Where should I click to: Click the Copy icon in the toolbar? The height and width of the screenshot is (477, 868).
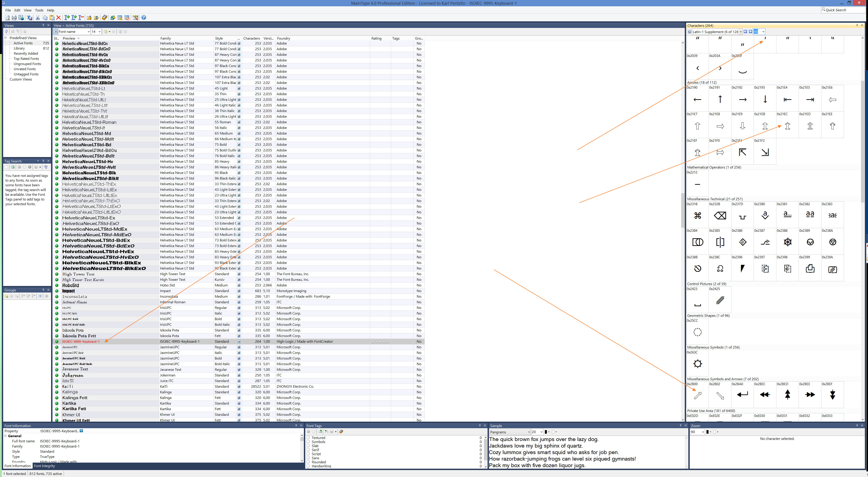click(x=45, y=18)
